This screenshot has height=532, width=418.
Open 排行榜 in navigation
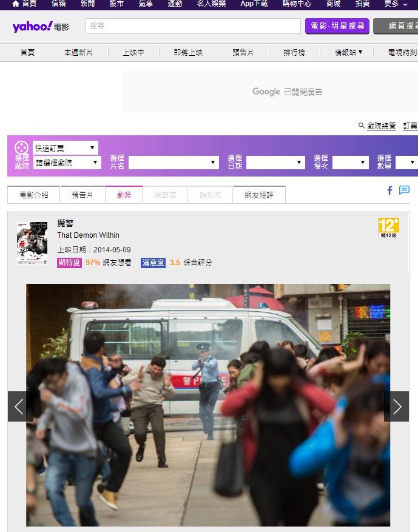294,52
